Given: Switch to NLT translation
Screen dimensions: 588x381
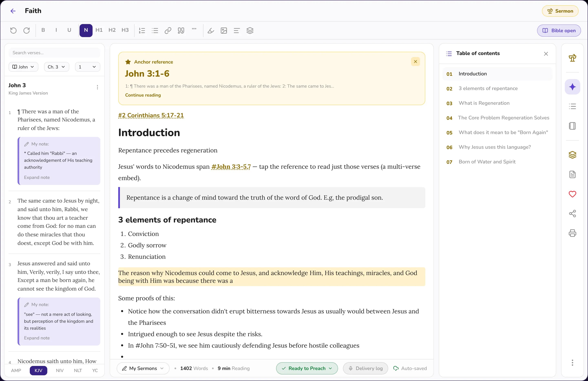Looking at the screenshot, I should click(78, 370).
